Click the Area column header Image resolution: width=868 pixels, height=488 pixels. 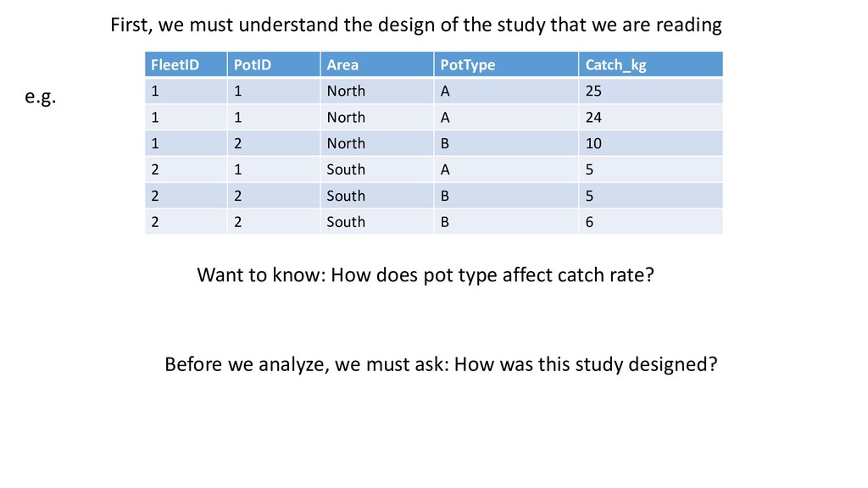coord(377,64)
